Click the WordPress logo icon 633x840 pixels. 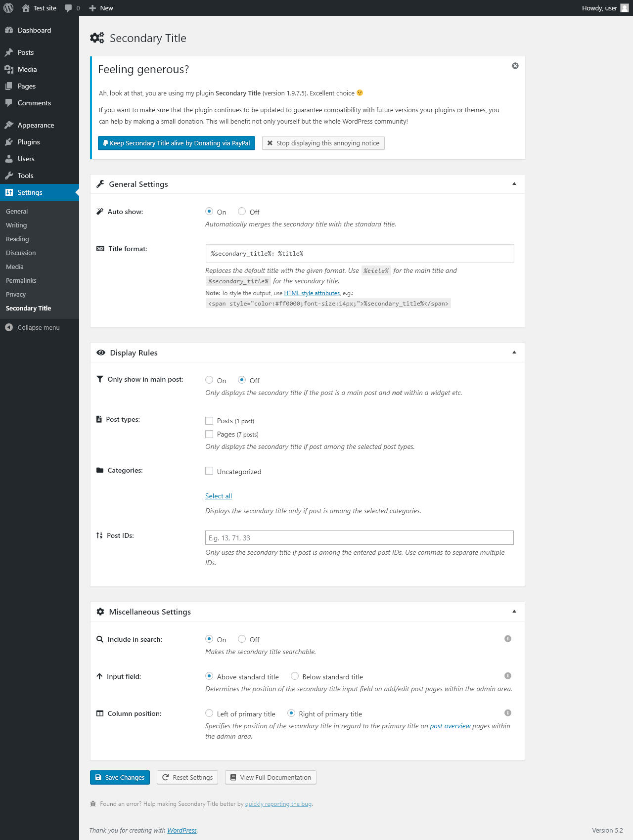(8, 8)
